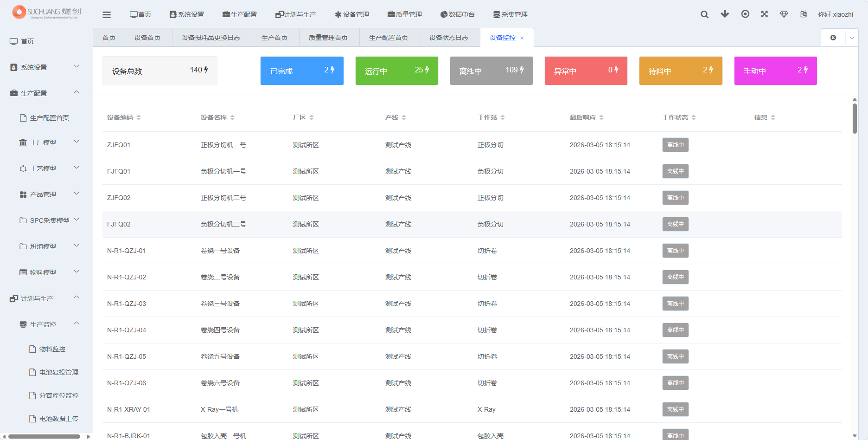The height and width of the screenshot is (440, 868).
Task: Sort table by 设备编码 column arrows
Action: click(139, 117)
